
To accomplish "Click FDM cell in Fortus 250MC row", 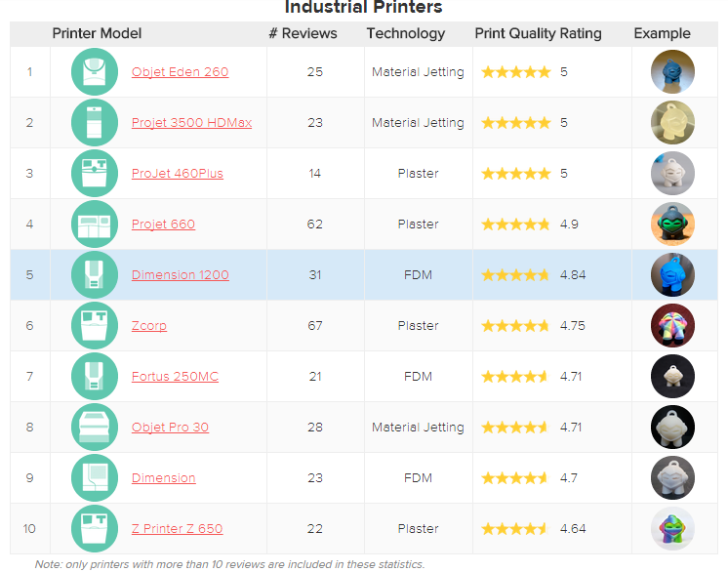I will (x=418, y=377).
